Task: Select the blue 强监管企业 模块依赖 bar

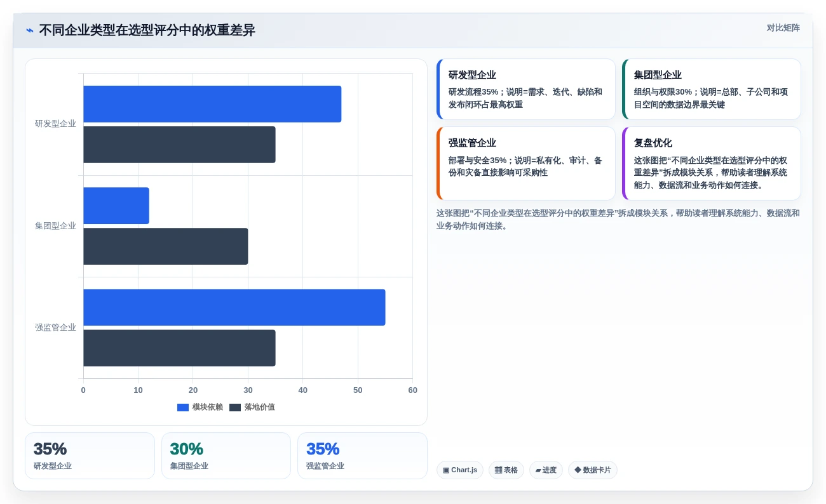Action: tap(234, 307)
